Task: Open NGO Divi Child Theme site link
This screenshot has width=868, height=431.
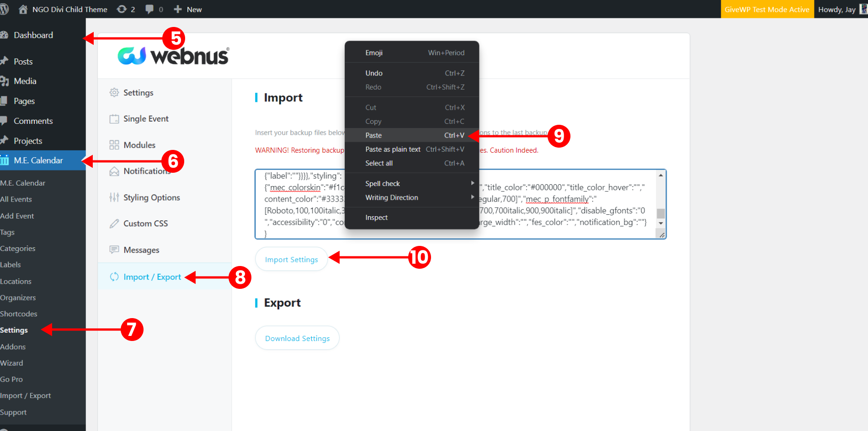Action: 63,9
